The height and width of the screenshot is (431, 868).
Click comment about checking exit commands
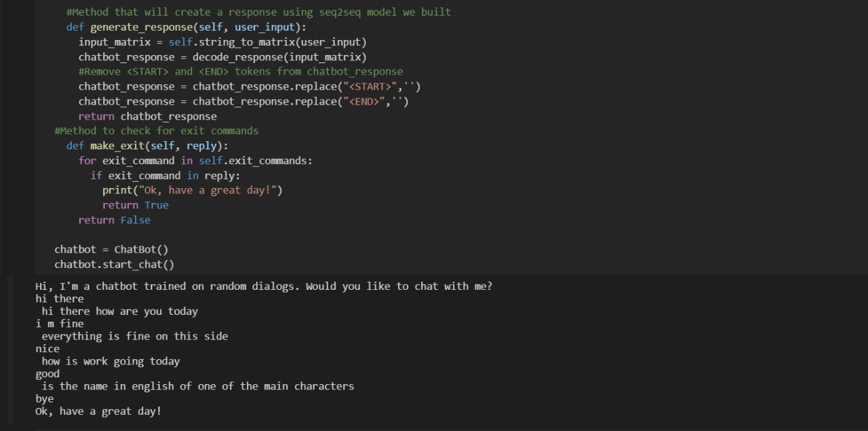[156, 131]
